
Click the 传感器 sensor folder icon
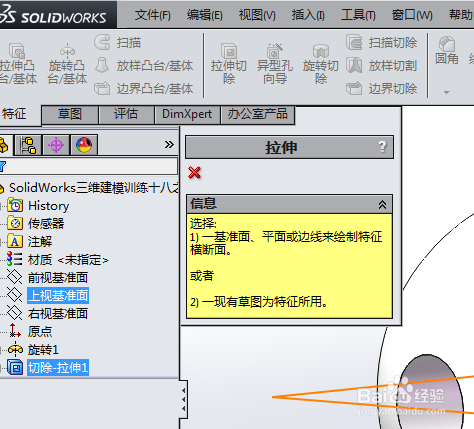tap(15, 223)
